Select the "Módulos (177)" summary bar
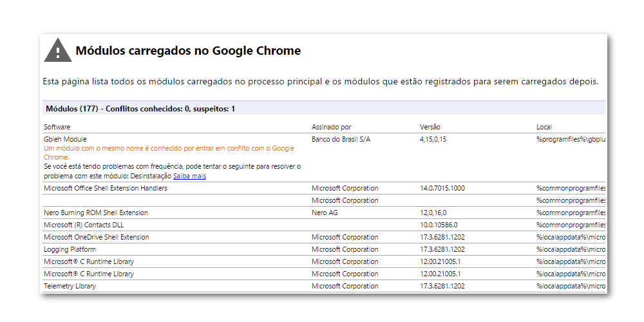The image size is (644, 322). point(140,109)
